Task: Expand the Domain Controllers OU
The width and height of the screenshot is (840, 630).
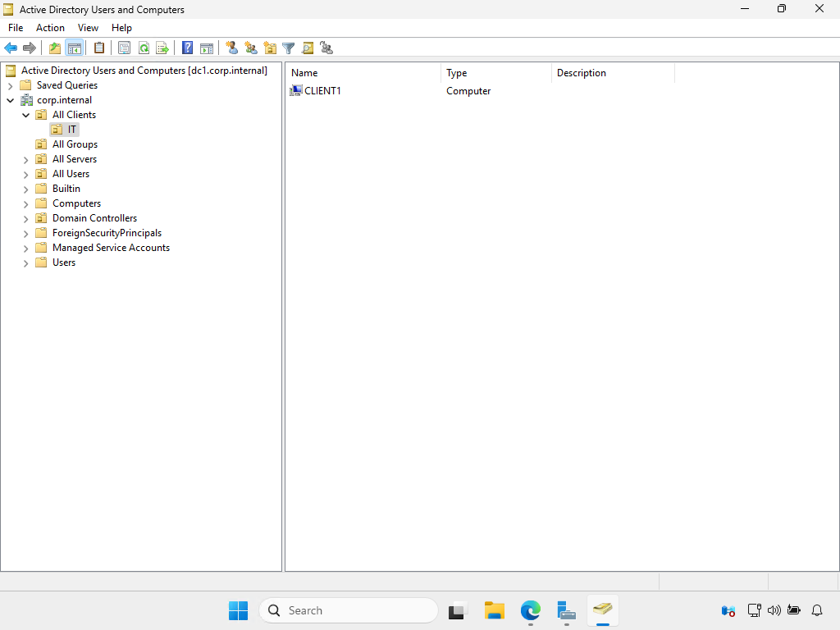Action: [x=25, y=218]
